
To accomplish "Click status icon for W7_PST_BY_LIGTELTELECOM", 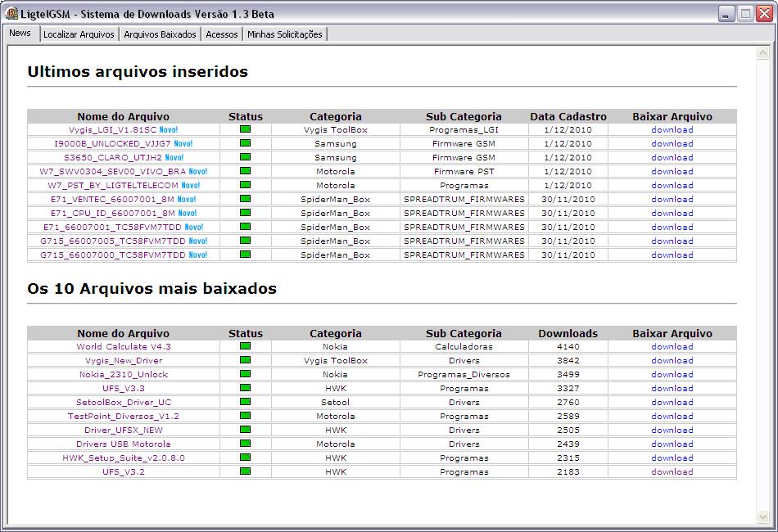I will click(245, 185).
